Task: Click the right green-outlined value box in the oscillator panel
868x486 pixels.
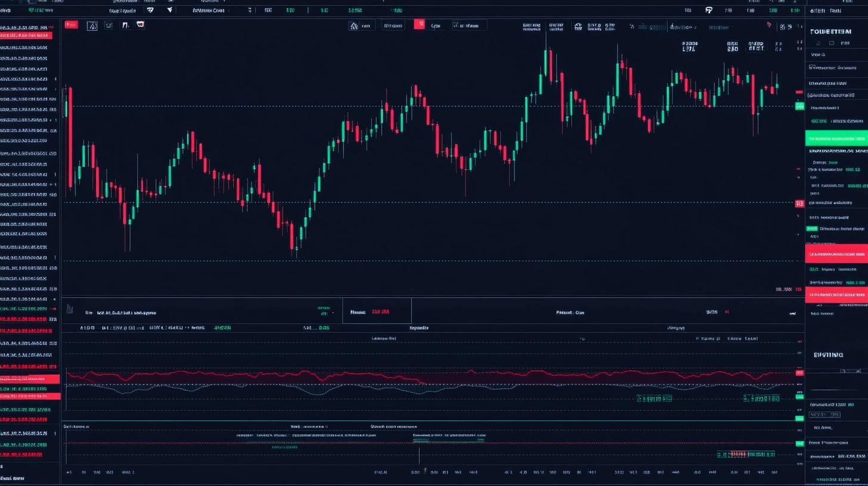Action: click(761, 398)
